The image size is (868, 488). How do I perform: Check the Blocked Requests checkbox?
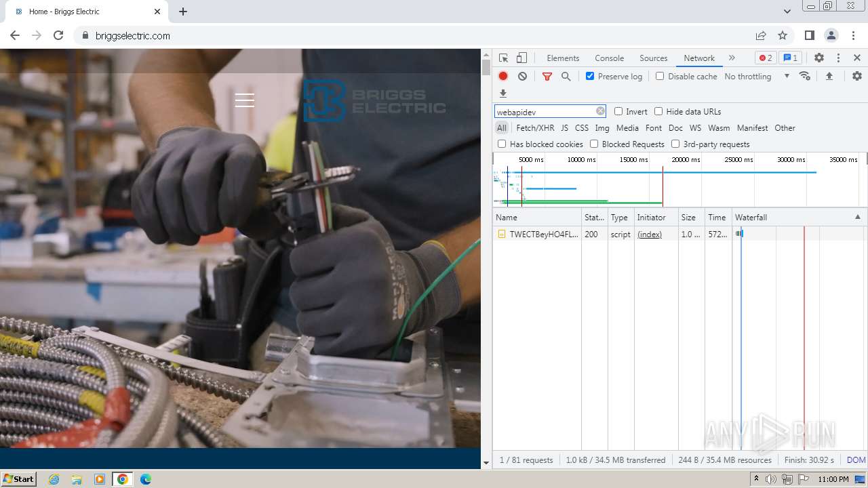594,144
